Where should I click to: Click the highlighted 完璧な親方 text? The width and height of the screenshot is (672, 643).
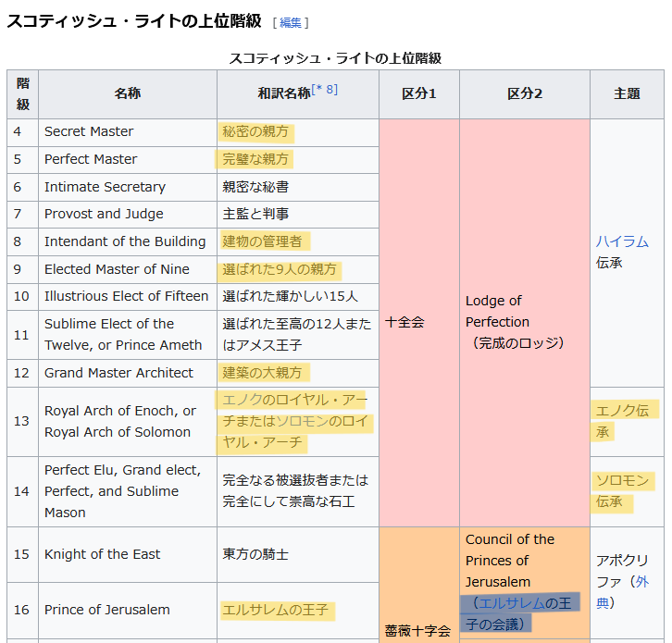pyautogui.click(x=255, y=159)
